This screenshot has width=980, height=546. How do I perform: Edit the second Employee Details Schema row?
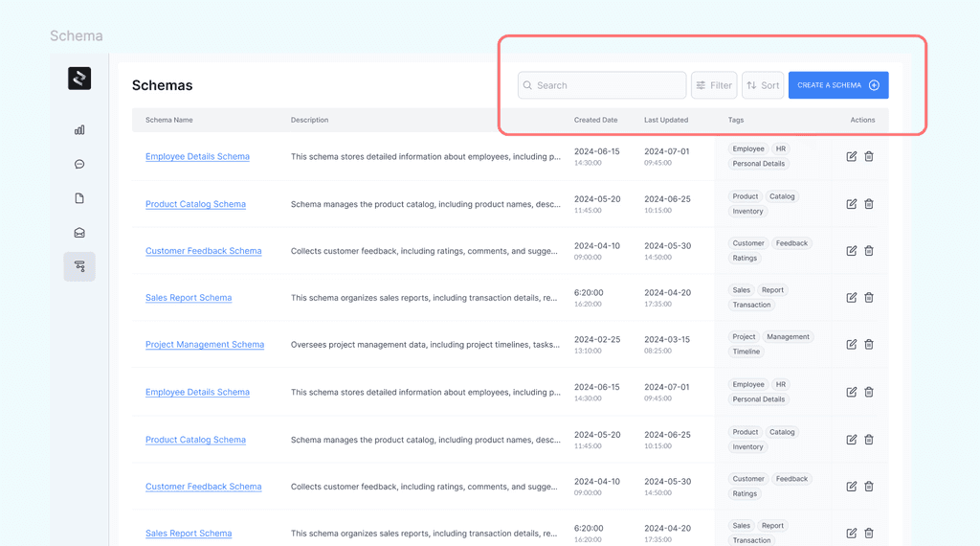click(851, 392)
